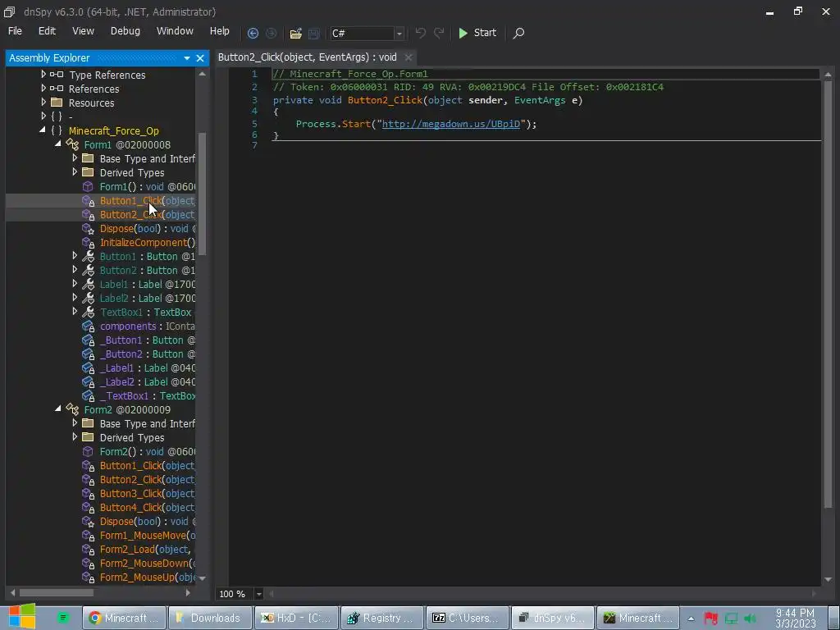The width and height of the screenshot is (840, 630).
Task: Select Button2_Click method under Form1
Action: (x=148, y=214)
